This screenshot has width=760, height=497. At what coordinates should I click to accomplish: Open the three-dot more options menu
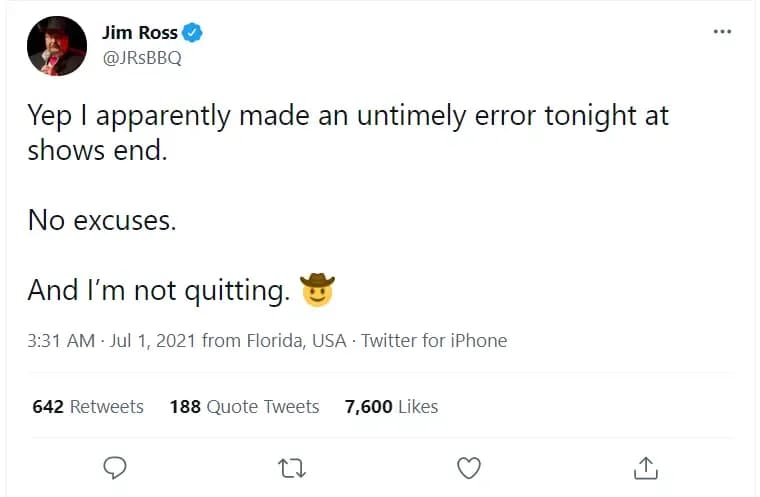click(722, 32)
